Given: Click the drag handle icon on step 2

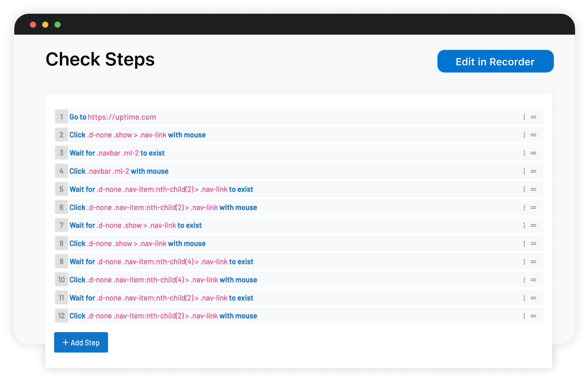Looking at the screenshot, I should click(x=533, y=135).
